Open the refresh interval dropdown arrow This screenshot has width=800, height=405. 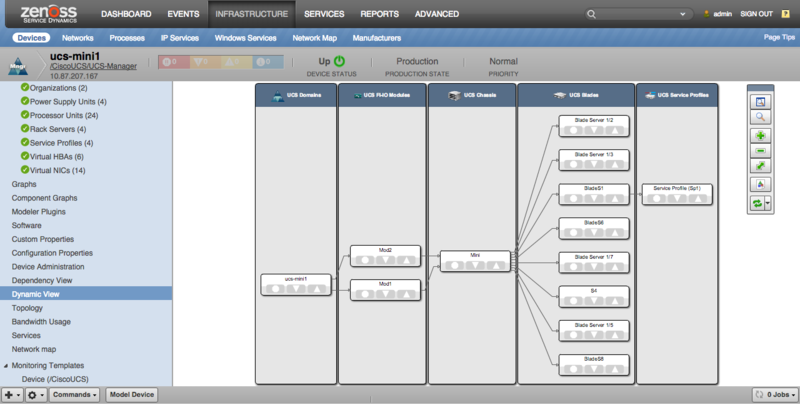[x=767, y=204]
